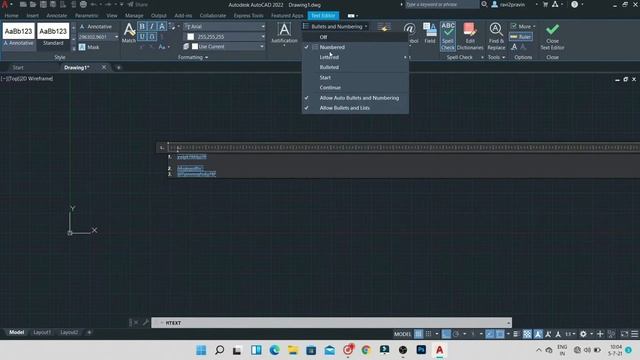Viewport: 640px width, 360px height.
Task: Toggle the Spell Check button
Action: point(448,36)
